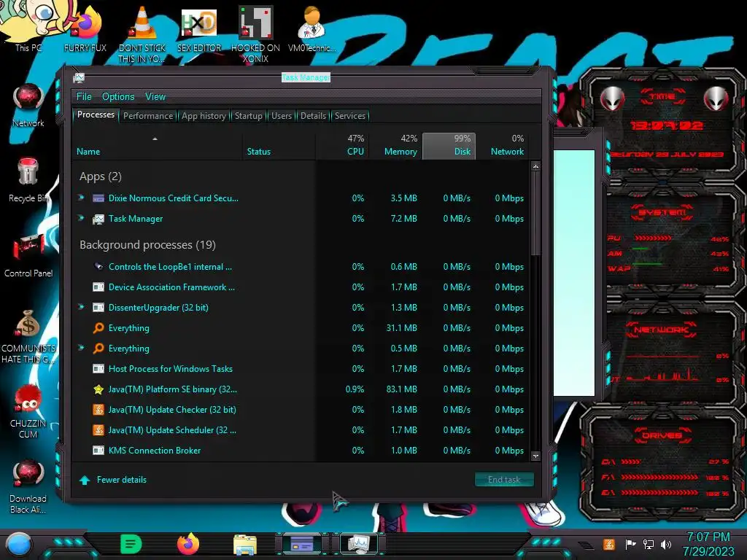Select the VMOTechnic desktop shortcut
This screenshot has width=747, height=560.
(311, 28)
